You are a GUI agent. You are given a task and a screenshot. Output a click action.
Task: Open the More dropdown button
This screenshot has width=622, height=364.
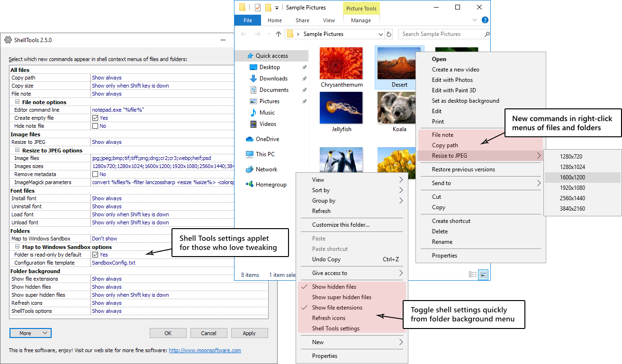point(30,333)
